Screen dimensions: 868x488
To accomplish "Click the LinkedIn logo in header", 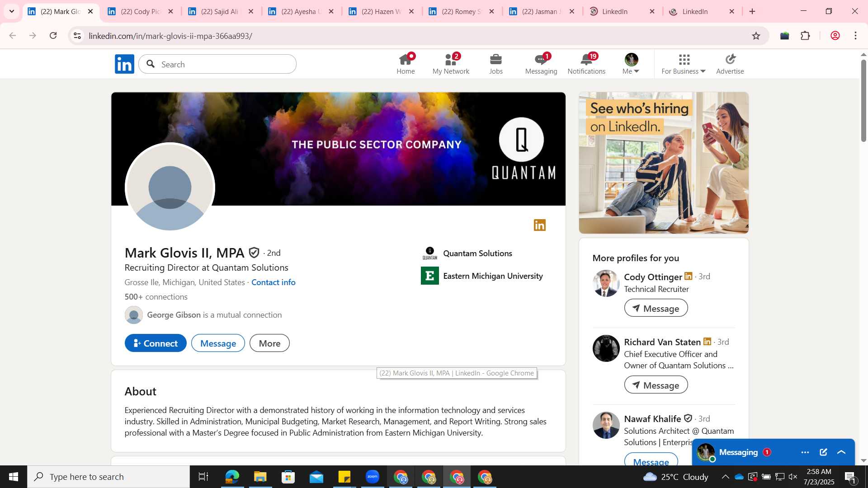I will tap(124, 64).
